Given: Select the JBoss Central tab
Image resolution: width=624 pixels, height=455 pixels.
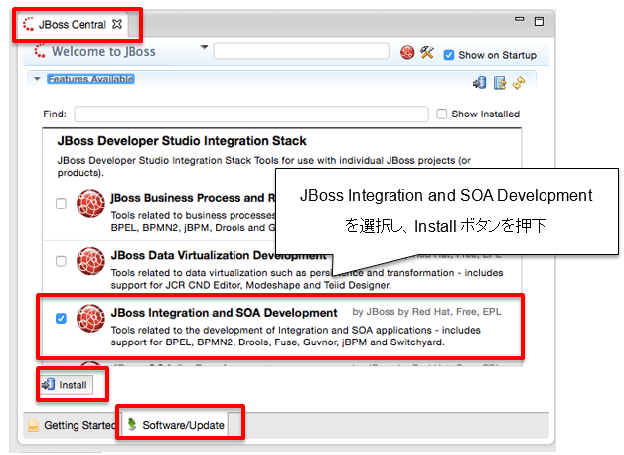Looking at the screenshot, I should (72, 25).
